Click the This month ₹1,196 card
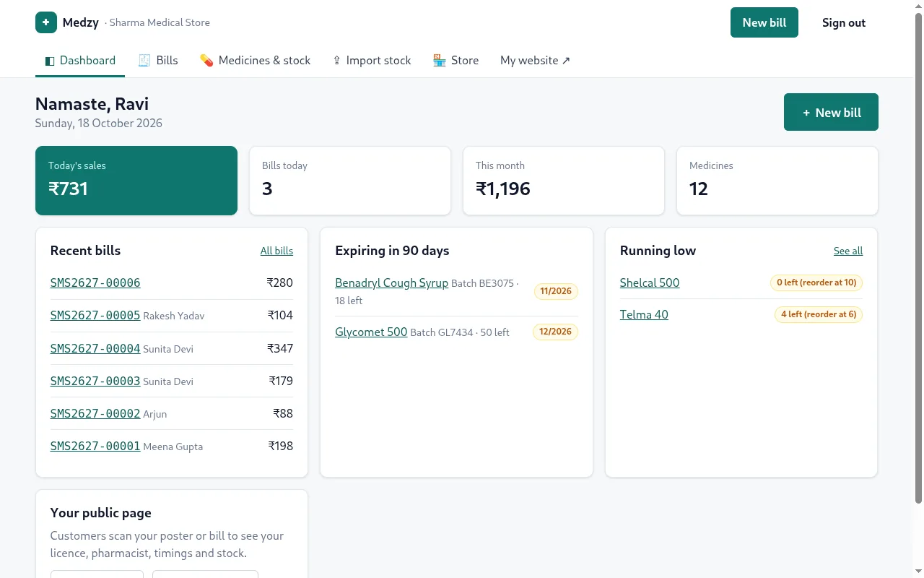924x578 pixels. [564, 181]
